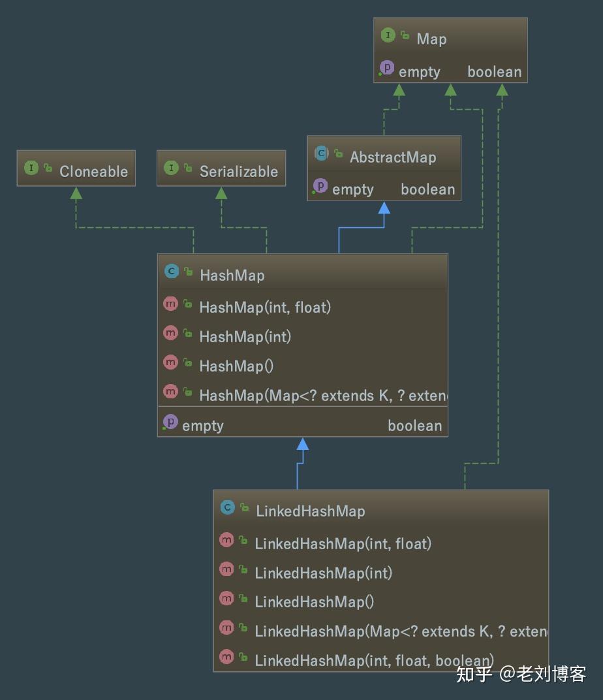Click the method icon beside HashMap(int, float)
603x700 pixels.
(x=170, y=304)
